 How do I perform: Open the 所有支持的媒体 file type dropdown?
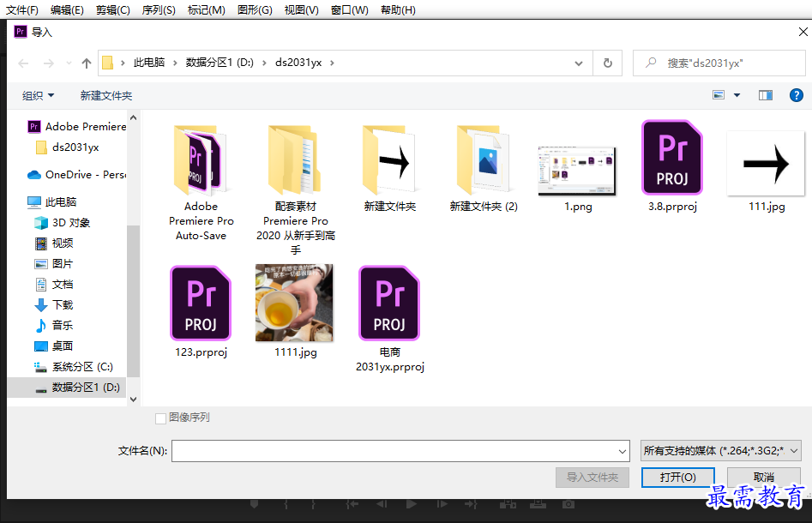click(721, 450)
